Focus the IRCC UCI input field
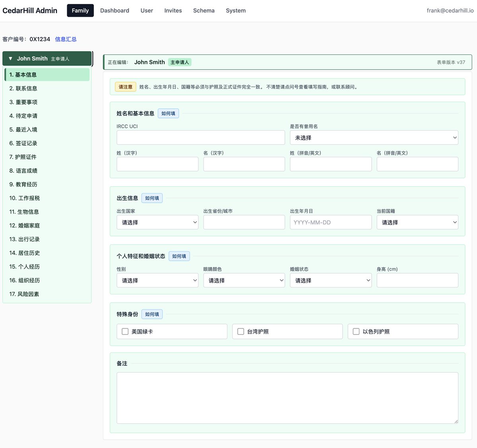The image size is (477, 448). (201, 137)
